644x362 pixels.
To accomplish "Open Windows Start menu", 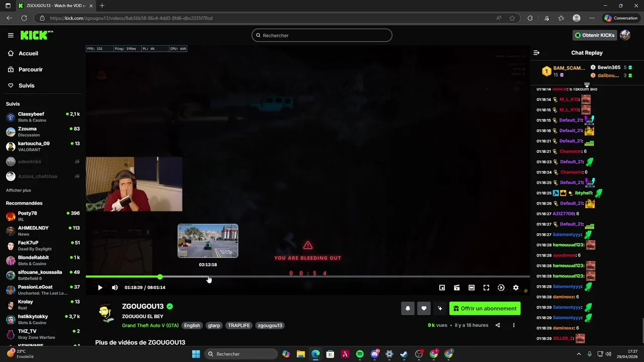I will pyautogui.click(x=196, y=354).
